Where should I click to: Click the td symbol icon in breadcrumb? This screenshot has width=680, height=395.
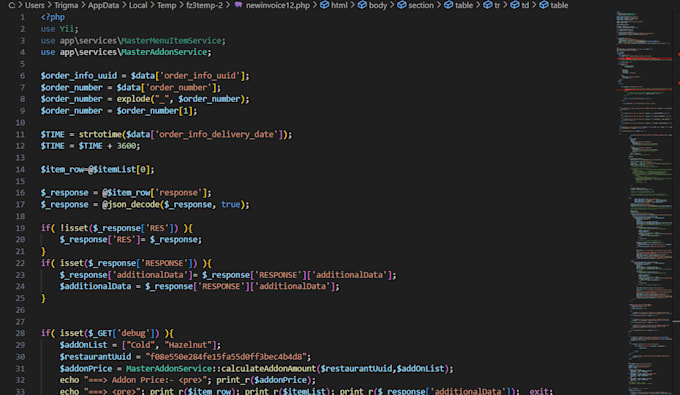(x=514, y=5)
